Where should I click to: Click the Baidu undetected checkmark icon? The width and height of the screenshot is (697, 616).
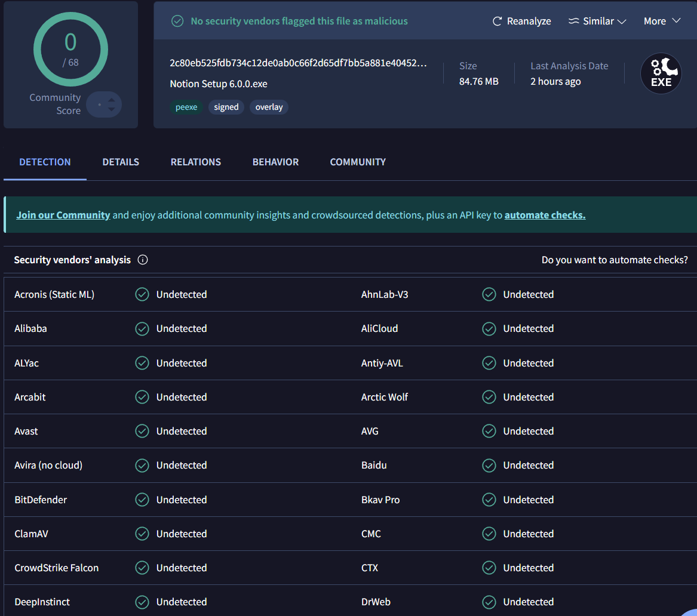click(489, 465)
